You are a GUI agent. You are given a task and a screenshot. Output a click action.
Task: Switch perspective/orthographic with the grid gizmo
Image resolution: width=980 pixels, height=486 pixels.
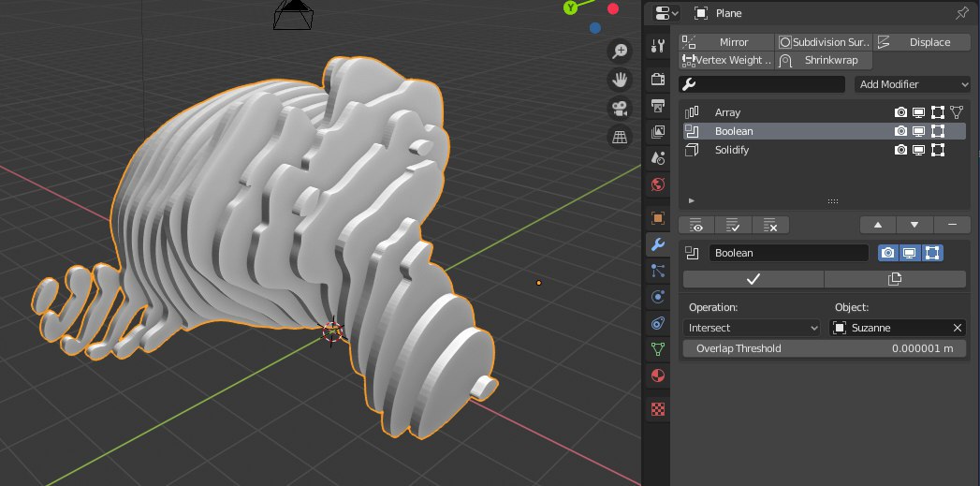pyautogui.click(x=620, y=137)
